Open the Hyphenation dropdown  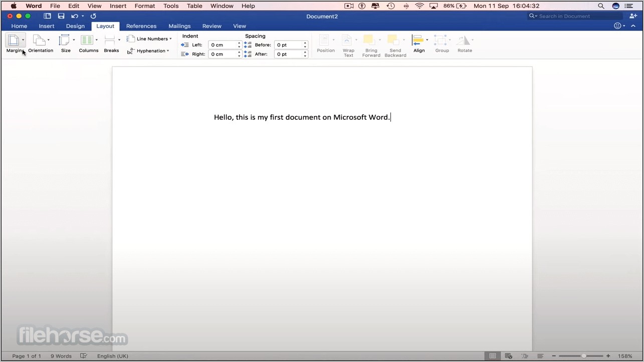click(148, 51)
